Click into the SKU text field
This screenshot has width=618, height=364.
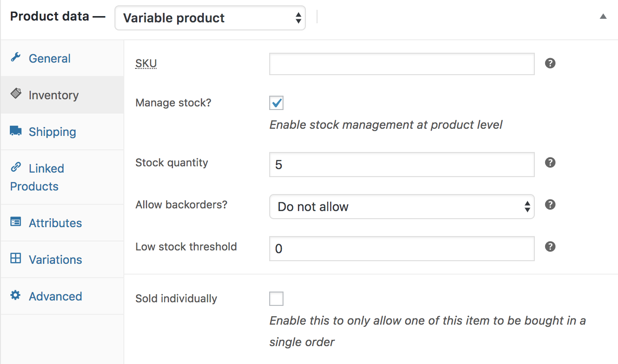pyautogui.click(x=402, y=64)
